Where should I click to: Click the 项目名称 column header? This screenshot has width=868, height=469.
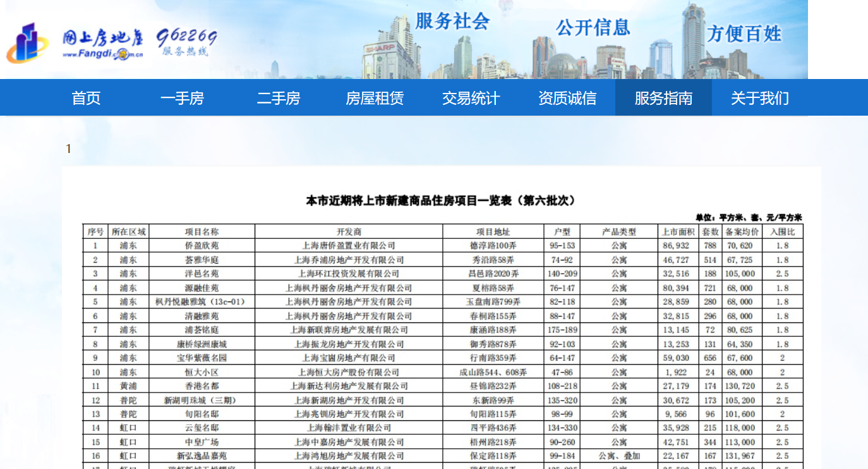tap(202, 232)
